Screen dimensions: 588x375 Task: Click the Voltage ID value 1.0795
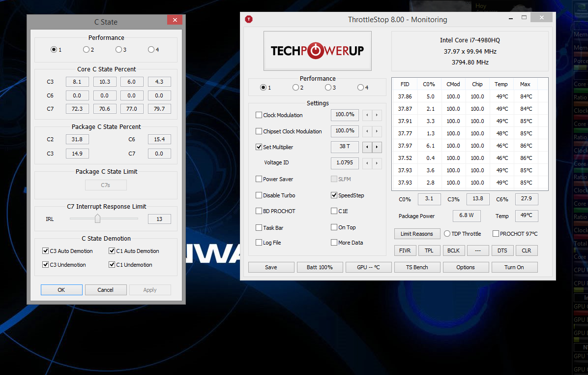tap(345, 163)
